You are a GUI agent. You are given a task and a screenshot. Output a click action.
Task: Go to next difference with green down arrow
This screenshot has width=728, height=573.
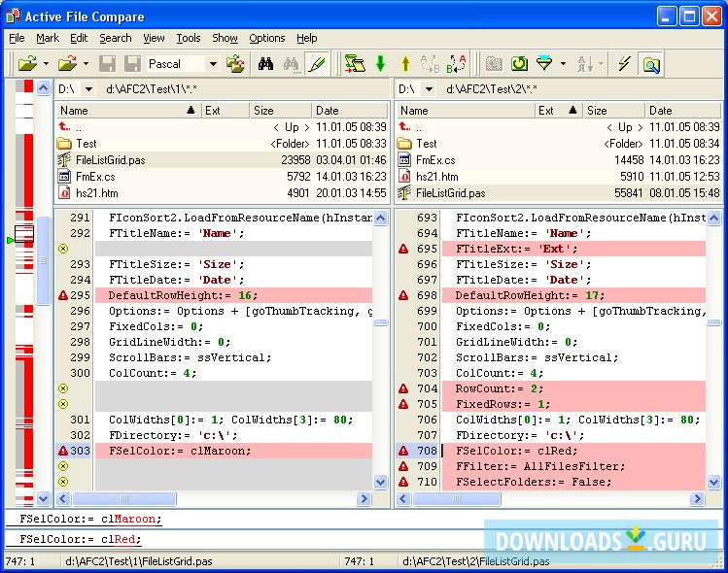pos(381,63)
